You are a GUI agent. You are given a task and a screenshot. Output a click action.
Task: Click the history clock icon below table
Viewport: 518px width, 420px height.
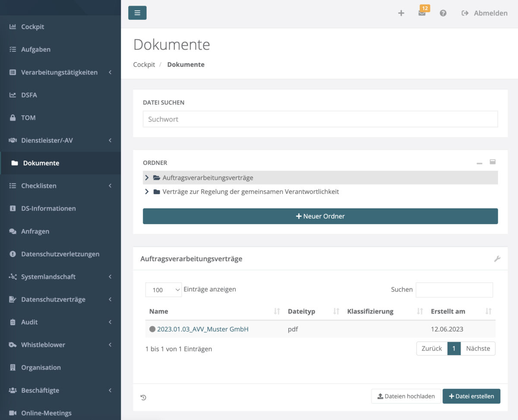tap(144, 398)
